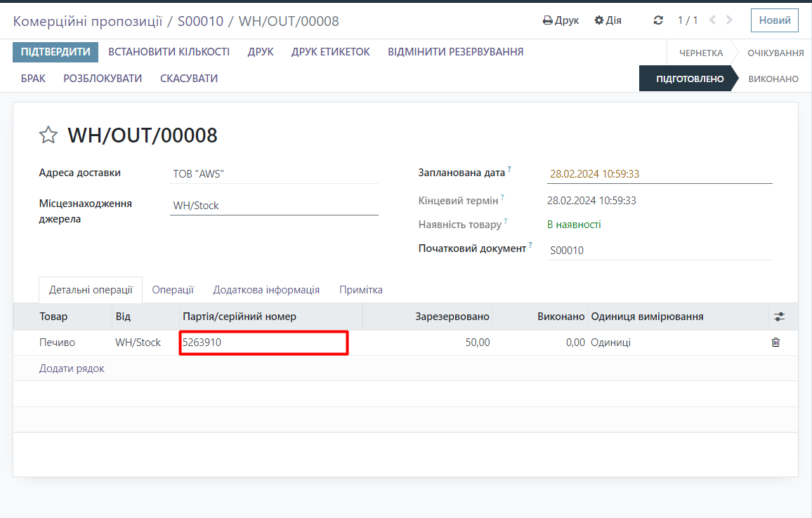Click the refresh record icon
The image size is (812, 518).
point(658,20)
